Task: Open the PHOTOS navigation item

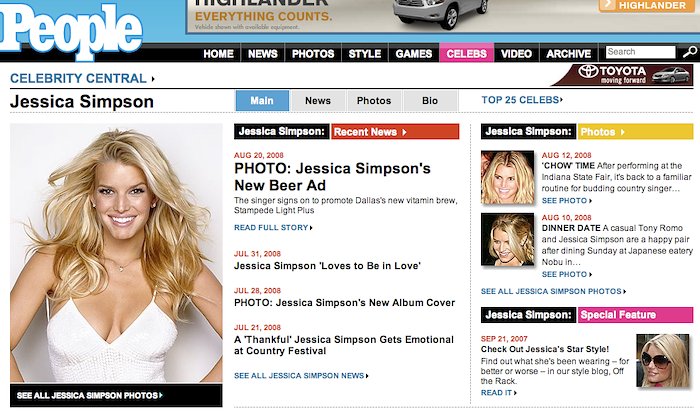Action: click(313, 54)
